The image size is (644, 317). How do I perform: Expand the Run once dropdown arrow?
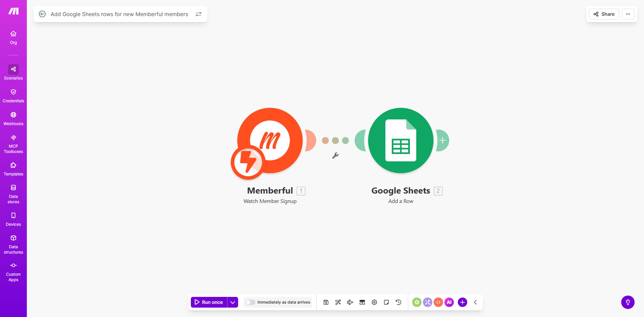[x=233, y=302]
